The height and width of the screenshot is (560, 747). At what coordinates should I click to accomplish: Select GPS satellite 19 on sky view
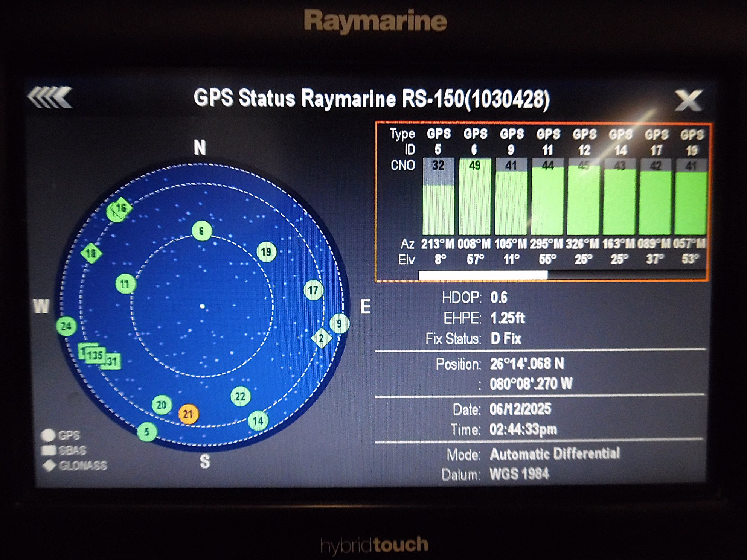click(x=266, y=252)
